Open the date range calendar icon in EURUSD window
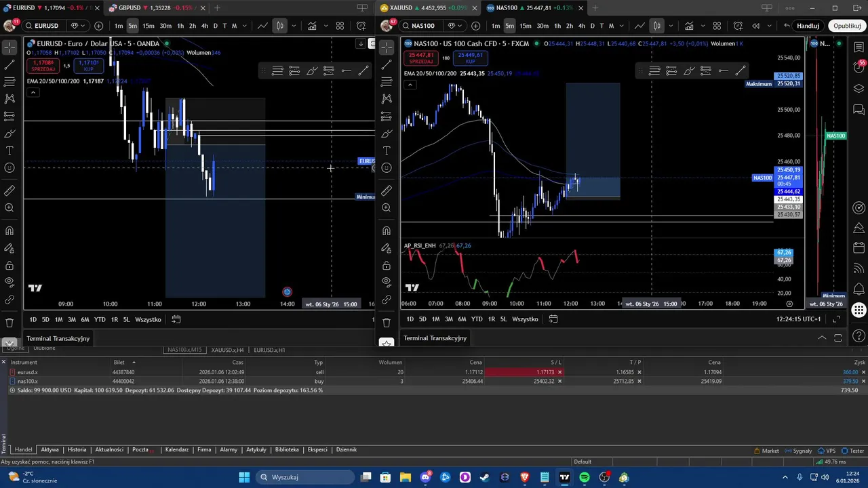This screenshot has width=868, height=488. (176, 319)
